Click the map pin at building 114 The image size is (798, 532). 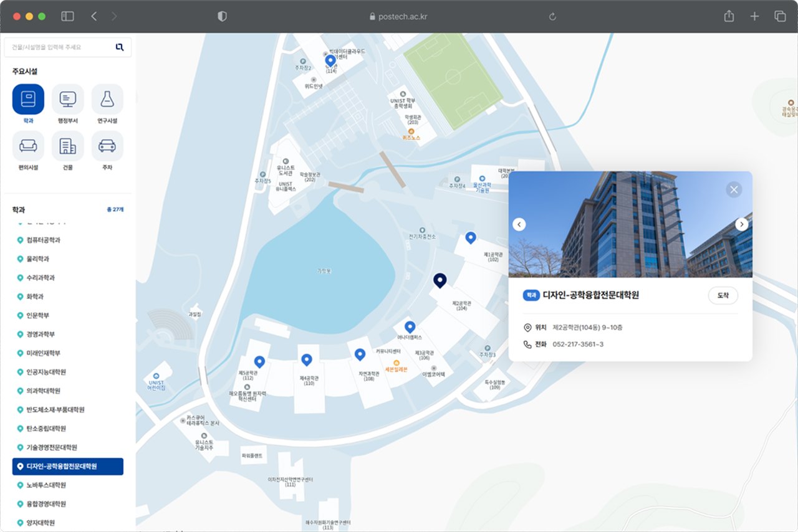(x=331, y=61)
